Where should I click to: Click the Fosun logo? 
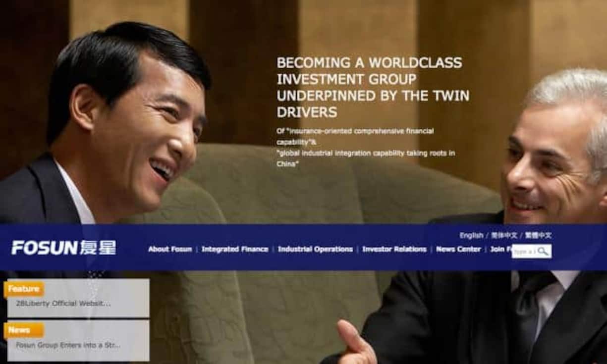coord(63,248)
